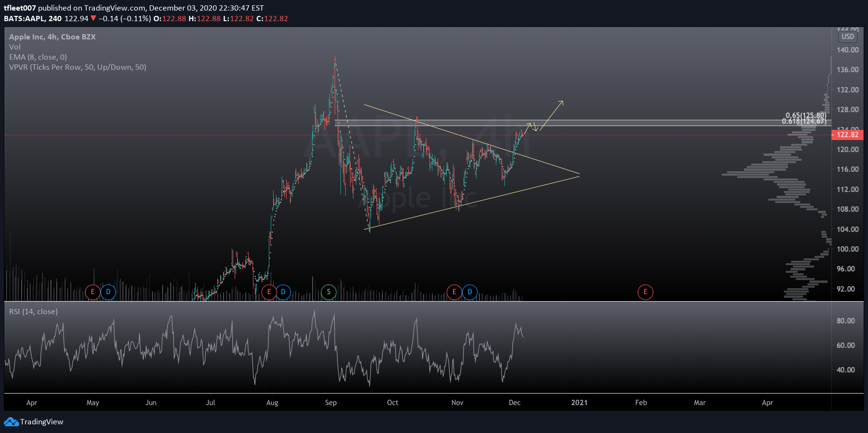868x433 pixels.
Task: Open the dividend D marker in early August
Action: tap(283, 292)
